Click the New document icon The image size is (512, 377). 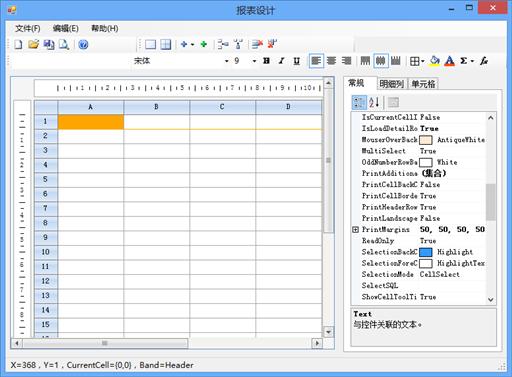pos(18,44)
